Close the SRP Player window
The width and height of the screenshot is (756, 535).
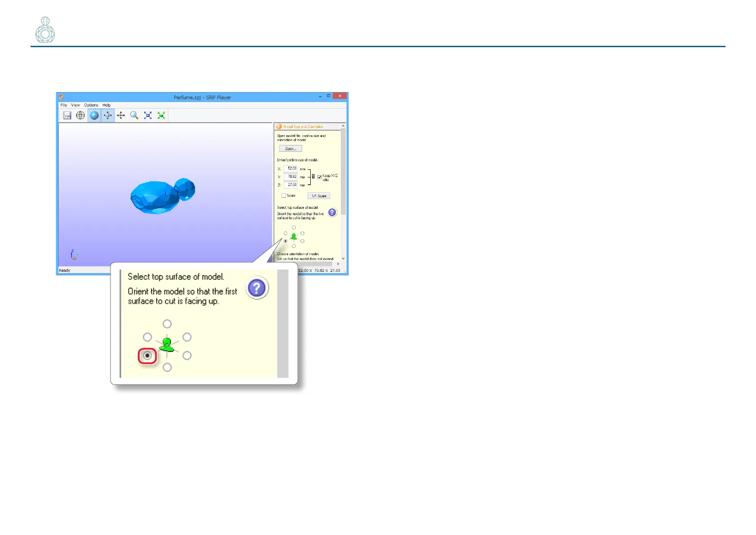pos(340,96)
